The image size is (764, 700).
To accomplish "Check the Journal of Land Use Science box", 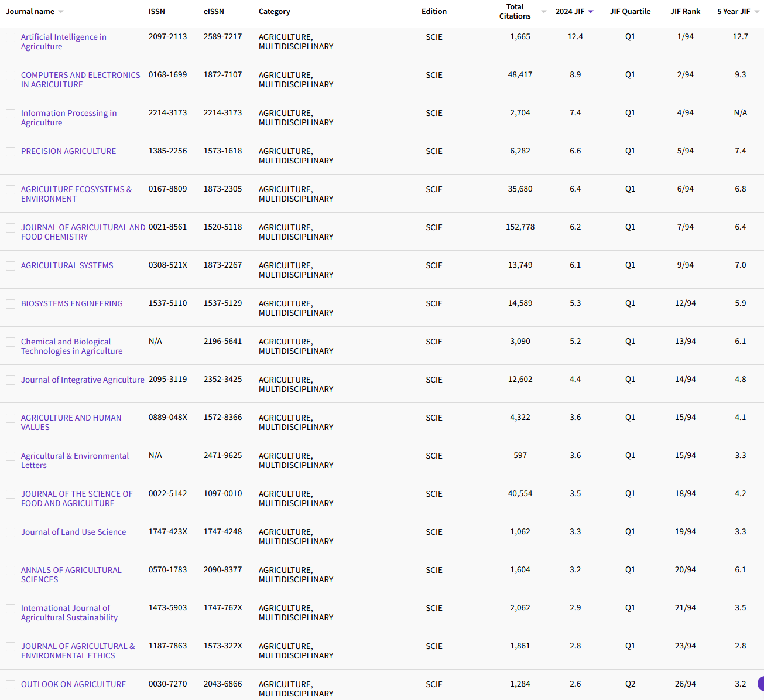I will click(x=11, y=532).
